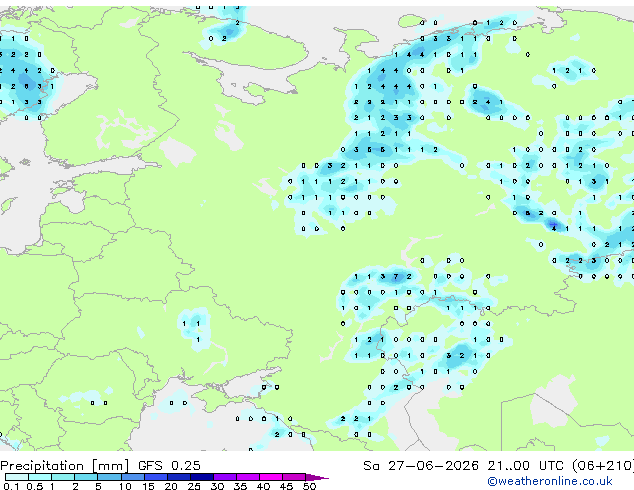Choose the 10–15 mm legend color swatch
The image size is (634, 490).
point(132,477)
